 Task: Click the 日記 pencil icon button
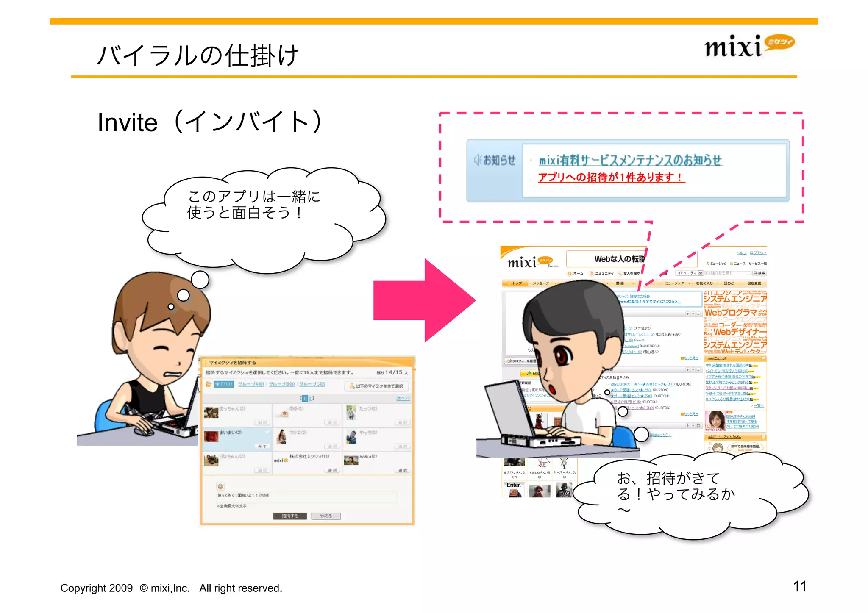tap(529, 373)
